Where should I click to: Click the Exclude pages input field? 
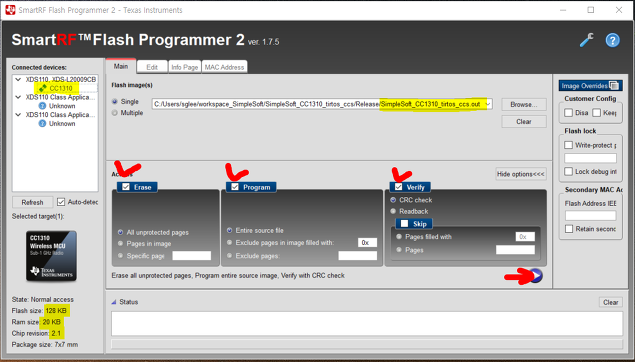click(x=358, y=256)
